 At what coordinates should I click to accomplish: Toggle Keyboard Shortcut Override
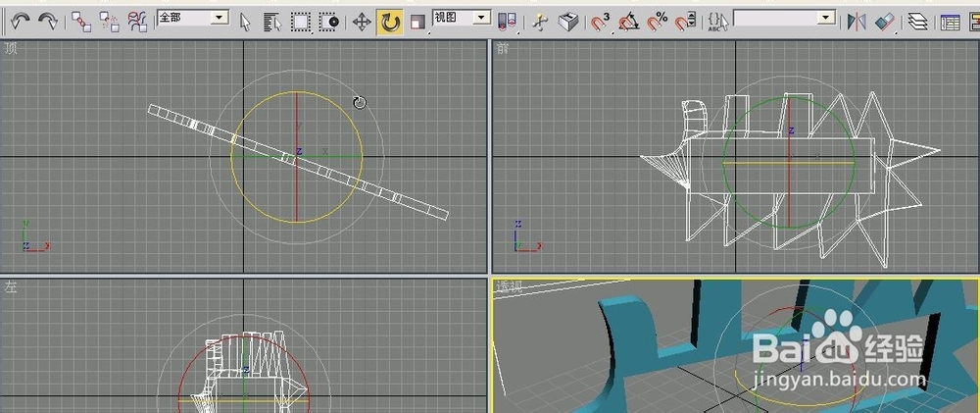coord(568,23)
